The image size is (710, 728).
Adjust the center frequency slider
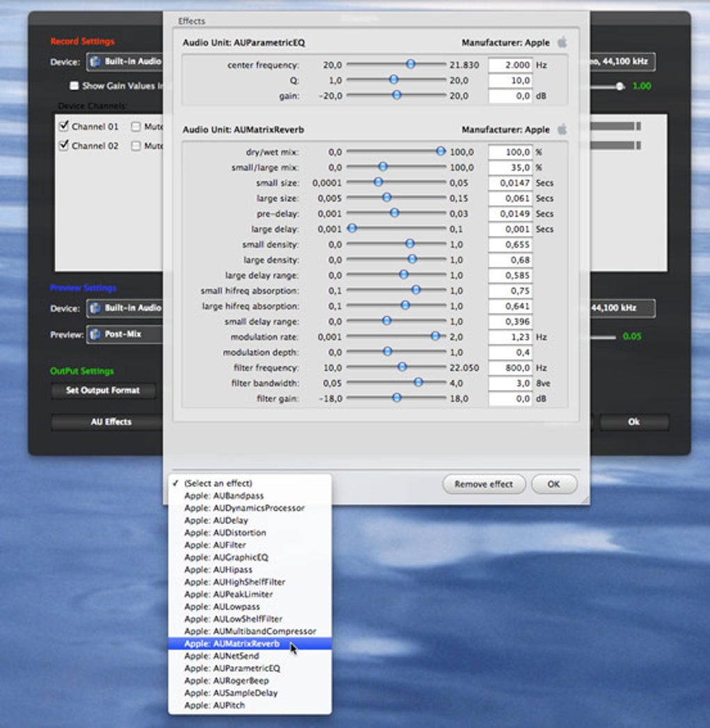tap(411, 64)
